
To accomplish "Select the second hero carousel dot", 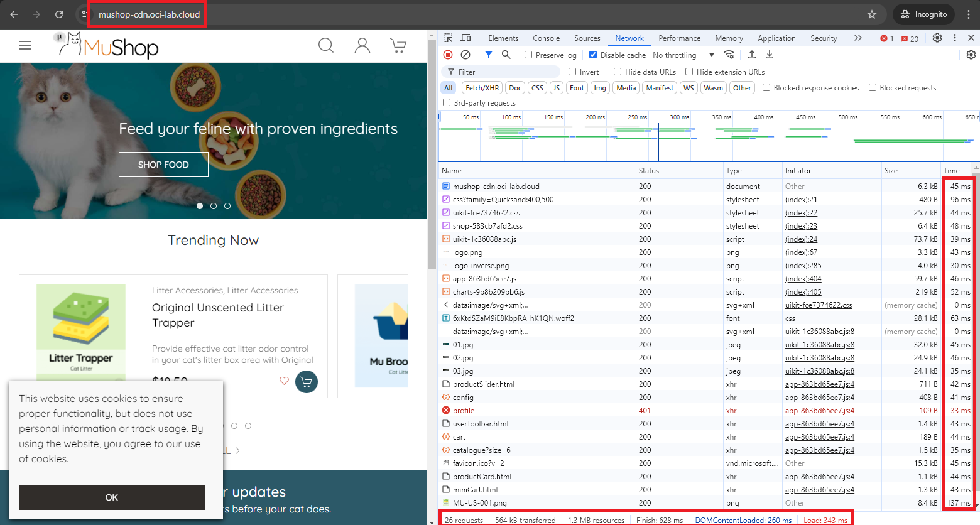I will pos(214,206).
